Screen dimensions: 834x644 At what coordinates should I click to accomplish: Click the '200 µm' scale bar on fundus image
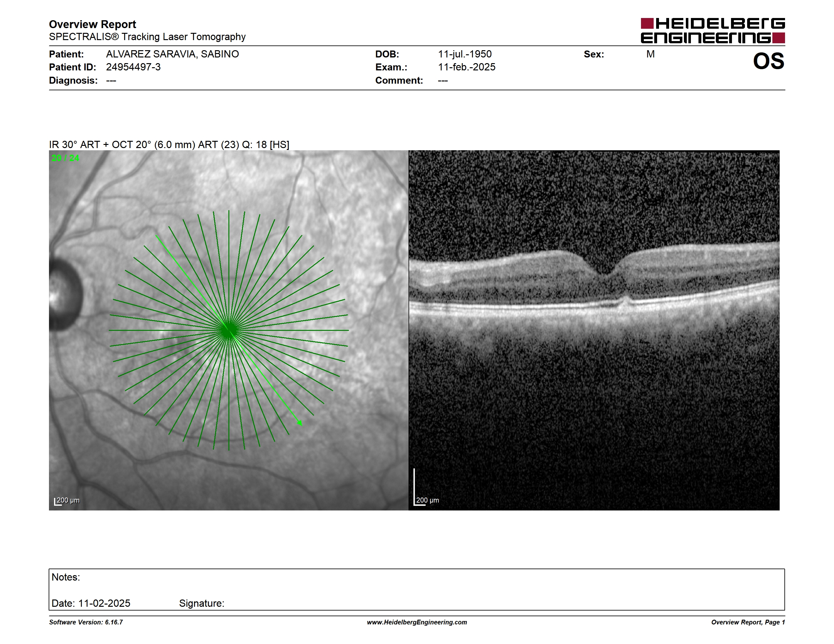67,501
